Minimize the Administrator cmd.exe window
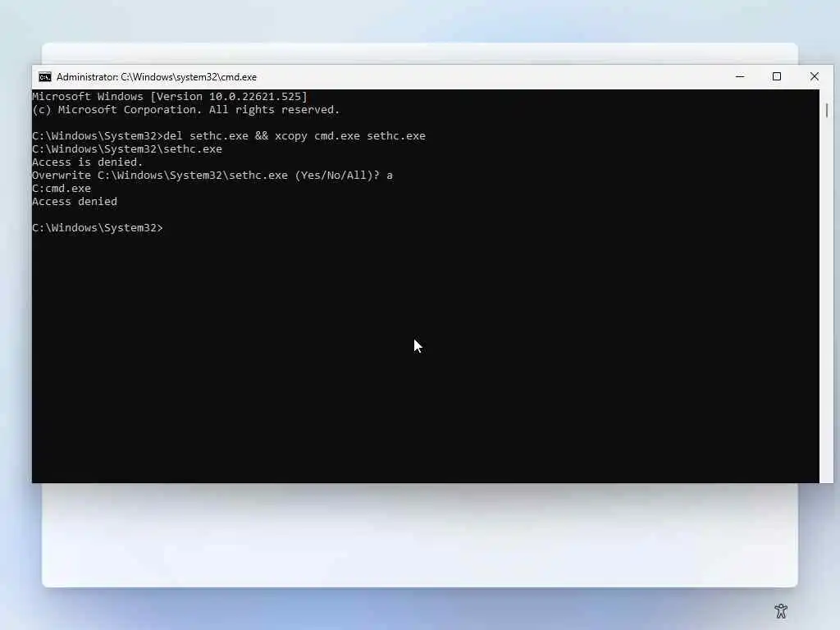The image size is (840, 630). tap(740, 76)
